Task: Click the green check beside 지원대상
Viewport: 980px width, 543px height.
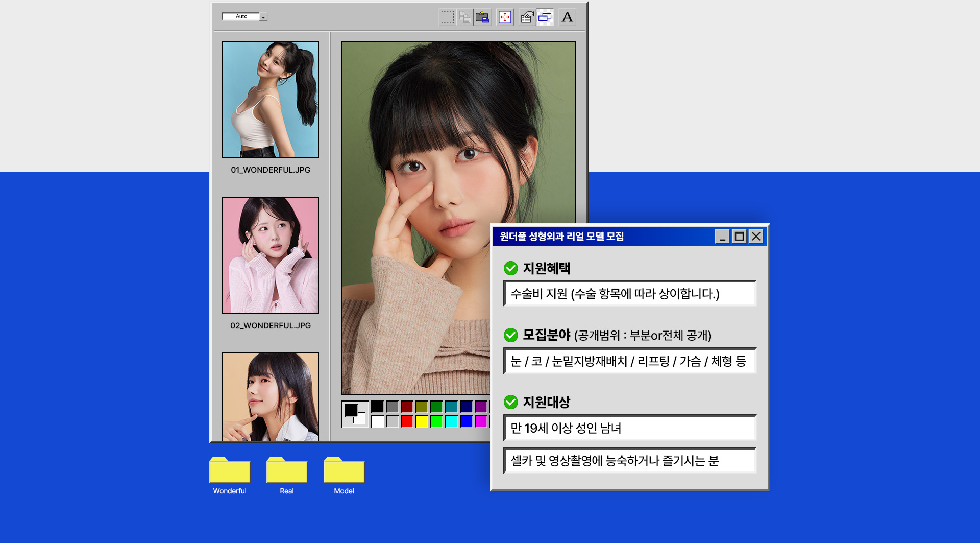Action: (510, 402)
